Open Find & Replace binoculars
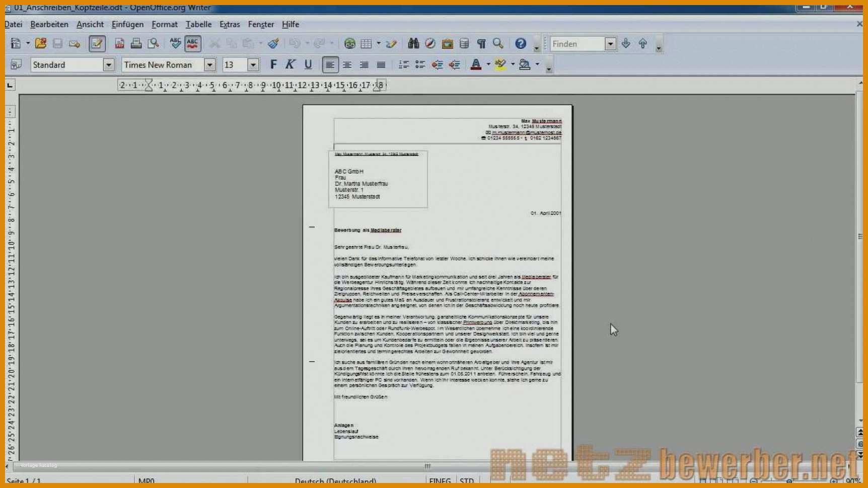 [413, 44]
